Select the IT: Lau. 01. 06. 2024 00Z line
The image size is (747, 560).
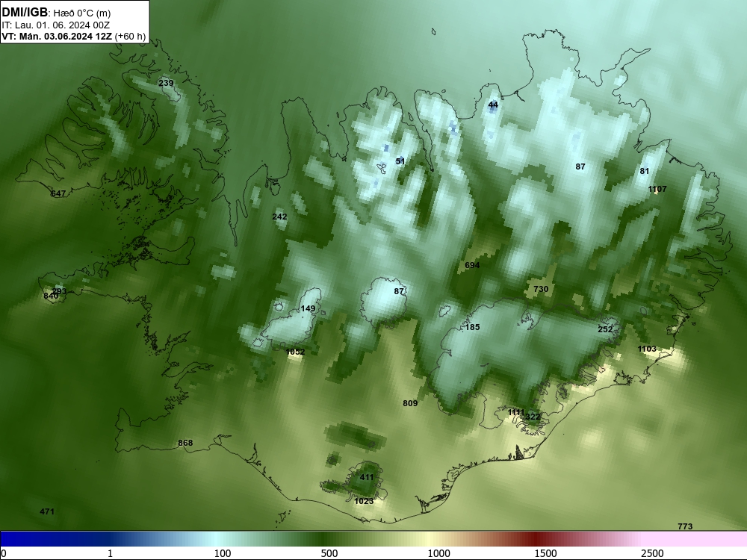coord(56,25)
